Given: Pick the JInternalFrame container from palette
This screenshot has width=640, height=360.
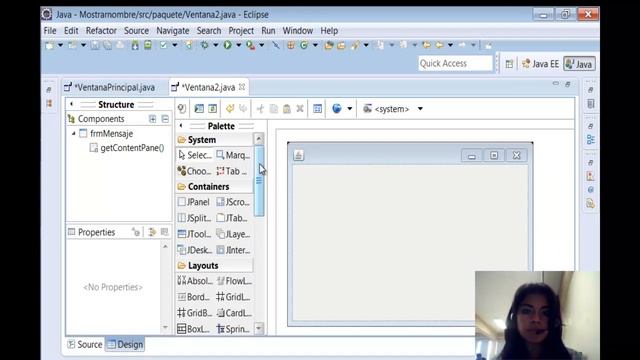Looking at the screenshot, I should (233, 250).
